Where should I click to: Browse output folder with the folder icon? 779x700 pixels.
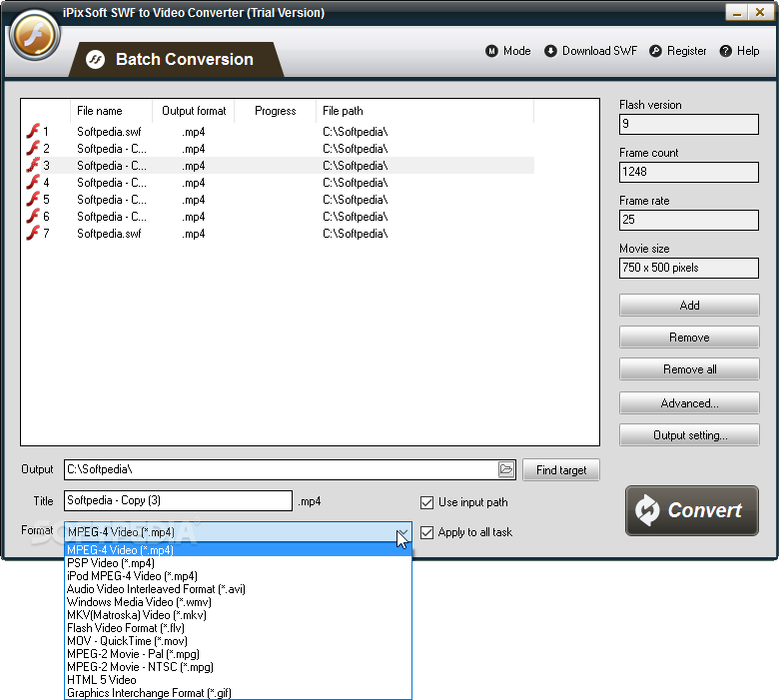(505, 469)
